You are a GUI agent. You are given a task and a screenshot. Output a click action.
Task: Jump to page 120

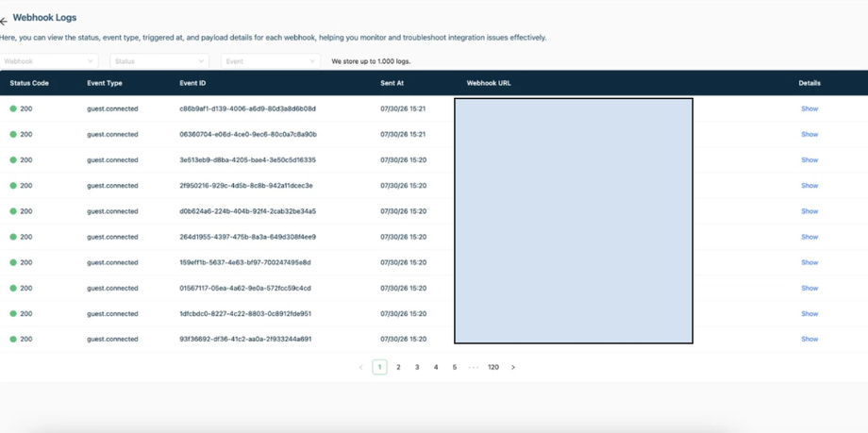pyautogui.click(x=493, y=367)
